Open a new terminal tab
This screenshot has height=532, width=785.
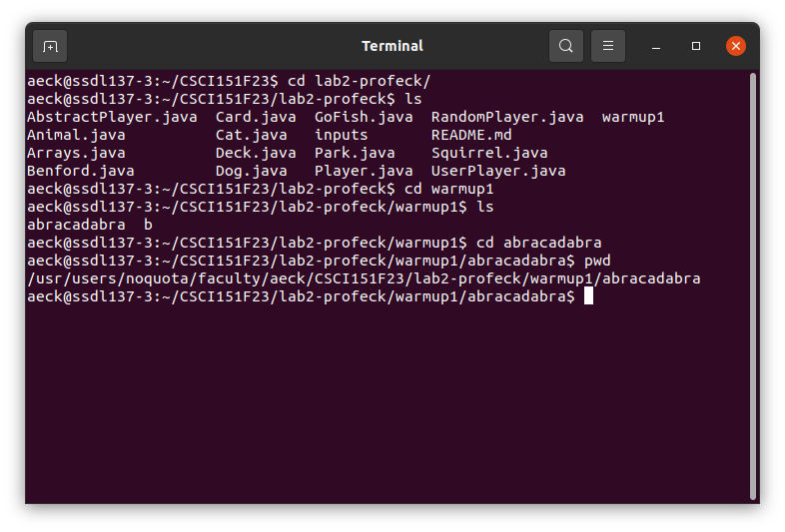click(x=50, y=46)
